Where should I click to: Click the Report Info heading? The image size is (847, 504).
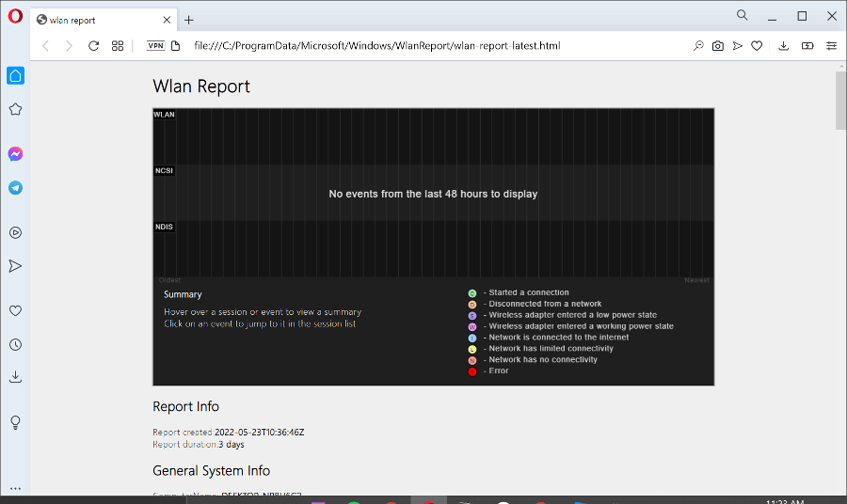click(x=185, y=406)
